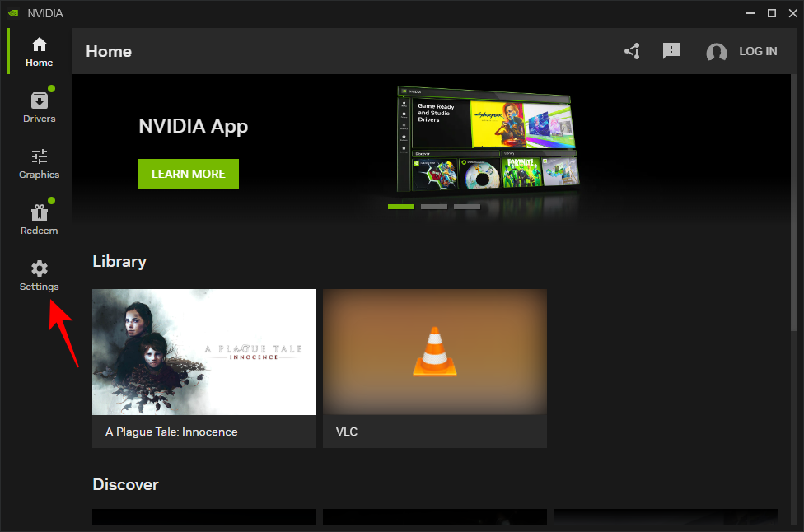Screen dimensions: 804x532
Task: Select the second carousel indicator
Action: tap(434, 207)
